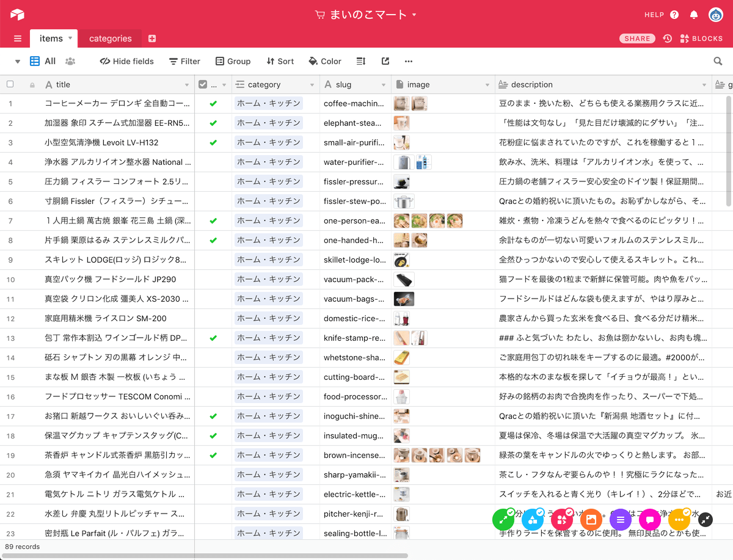The width and height of the screenshot is (733, 560).
Task: Check the select-all checkbox in the header row
Action: point(10,84)
